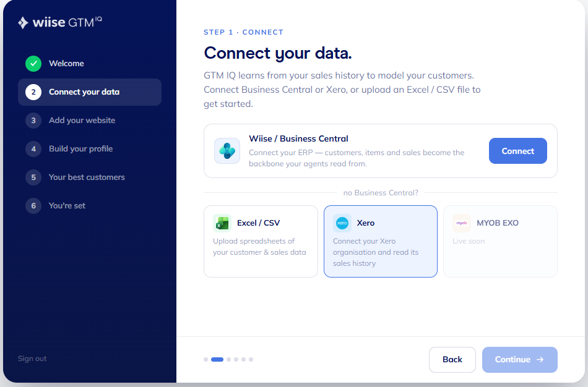Choose the Xero connection card
The image size is (588, 387).
(x=381, y=241)
